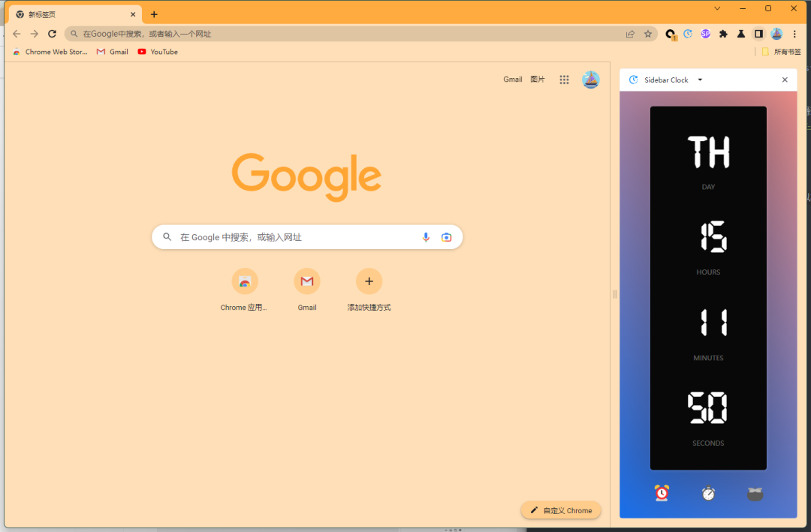Click the purple SP extension icon

pyautogui.click(x=705, y=34)
